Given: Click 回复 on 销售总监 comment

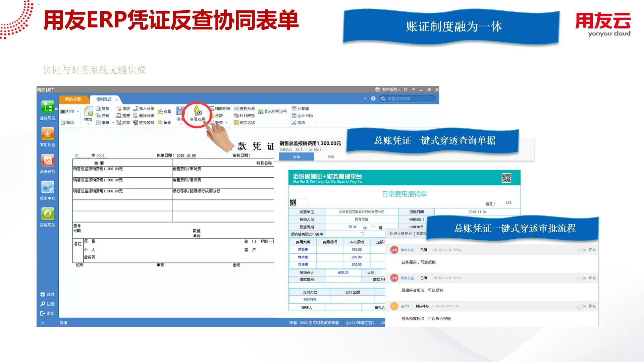Looking at the screenshot, I should [592, 250].
